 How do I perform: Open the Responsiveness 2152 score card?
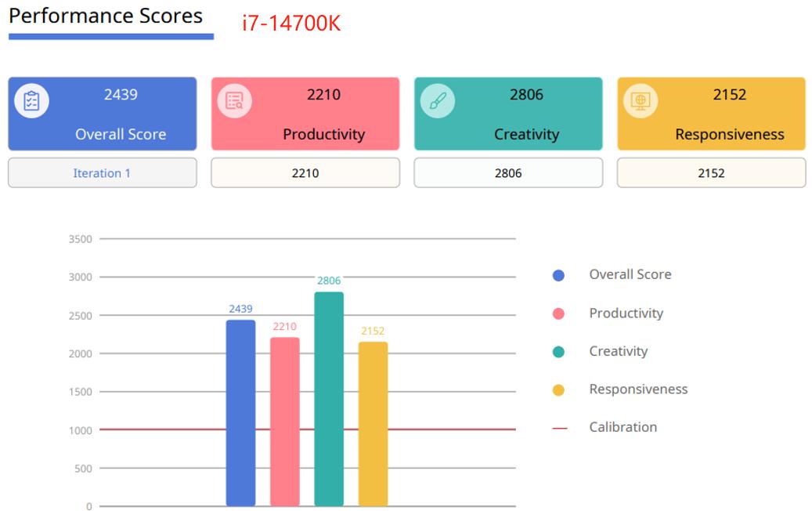coord(712,114)
